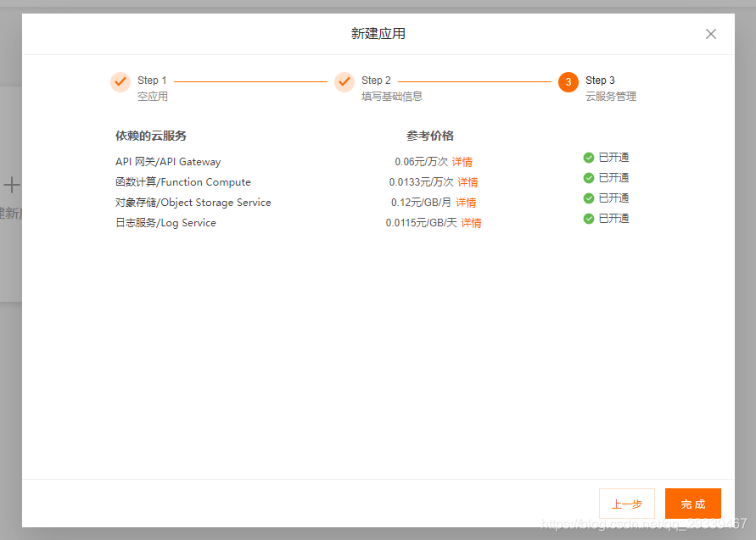Click the orange 完成 button
Viewport: 756px width, 540px height.
pos(692,503)
